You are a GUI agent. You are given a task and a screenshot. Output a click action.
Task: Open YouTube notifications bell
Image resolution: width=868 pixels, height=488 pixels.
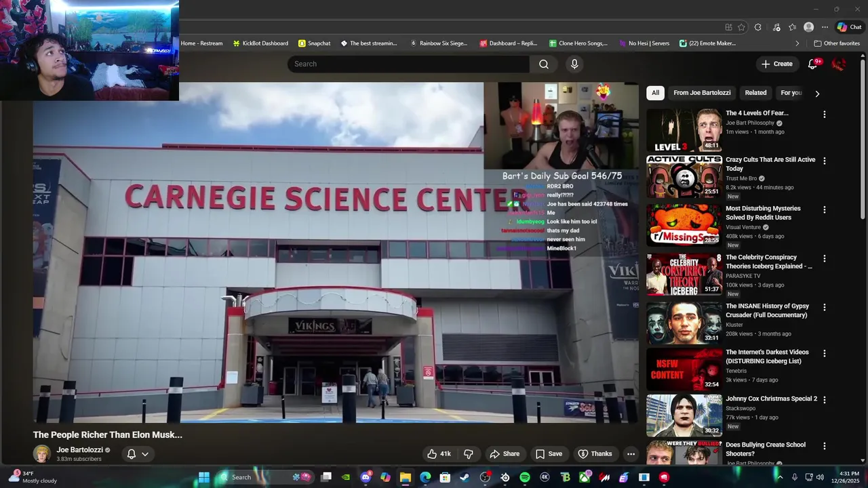(813, 64)
